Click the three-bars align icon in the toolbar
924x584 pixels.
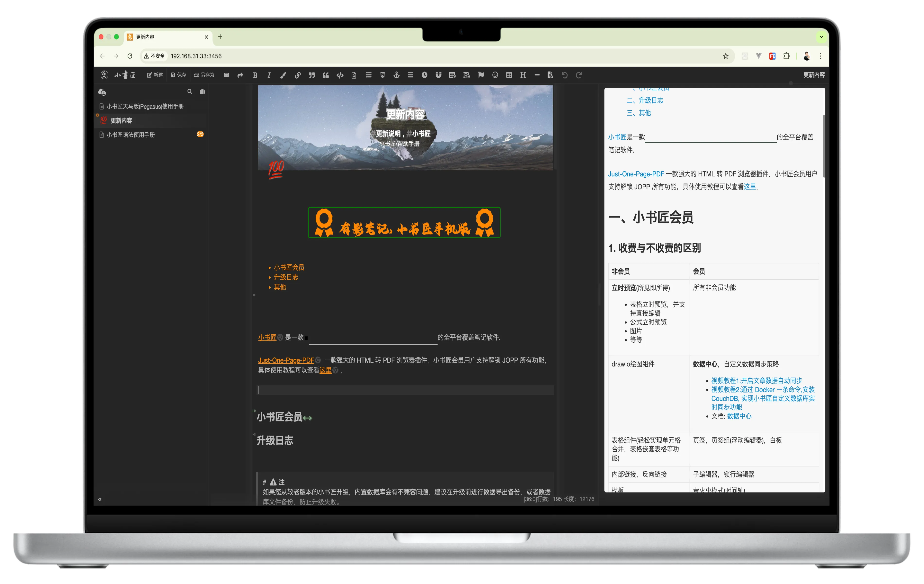click(411, 75)
